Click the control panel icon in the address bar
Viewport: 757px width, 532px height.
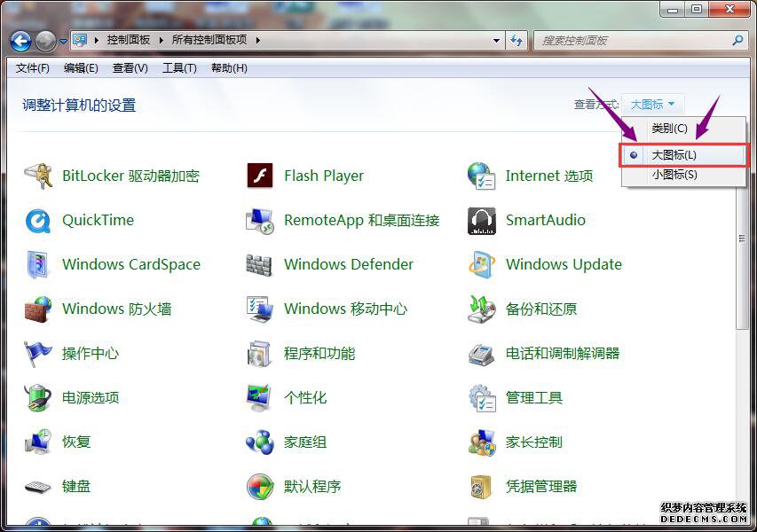(80, 40)
